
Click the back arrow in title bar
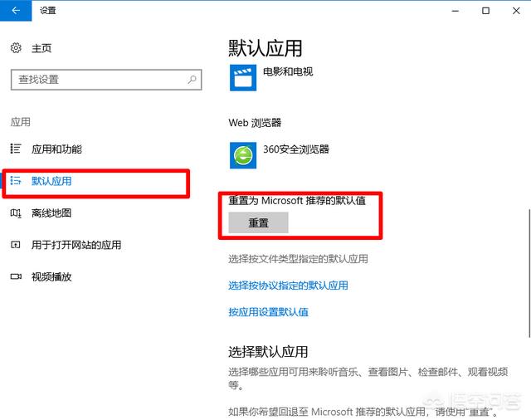[x=16, y=11]
